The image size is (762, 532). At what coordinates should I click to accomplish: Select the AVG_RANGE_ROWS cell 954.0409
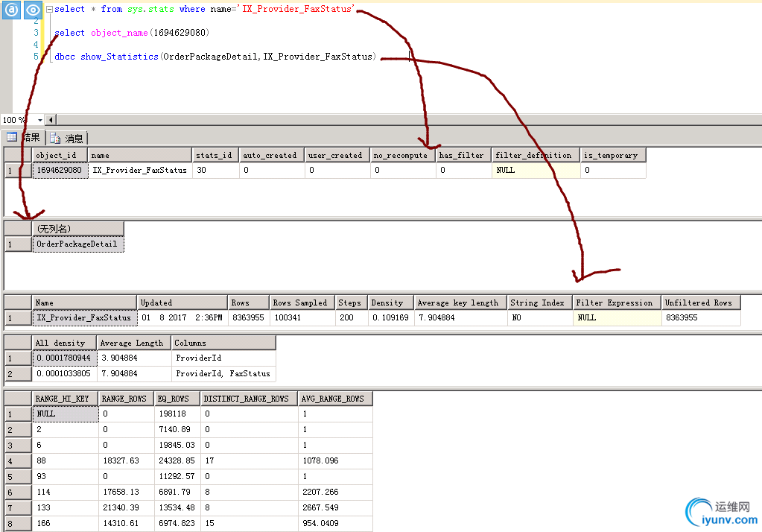335,523
